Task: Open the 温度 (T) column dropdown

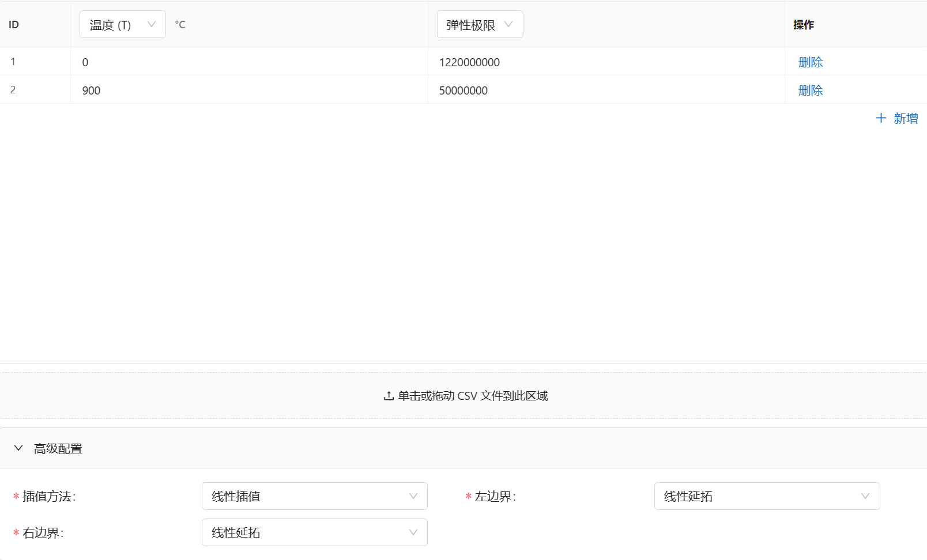Action: (123, 25)
